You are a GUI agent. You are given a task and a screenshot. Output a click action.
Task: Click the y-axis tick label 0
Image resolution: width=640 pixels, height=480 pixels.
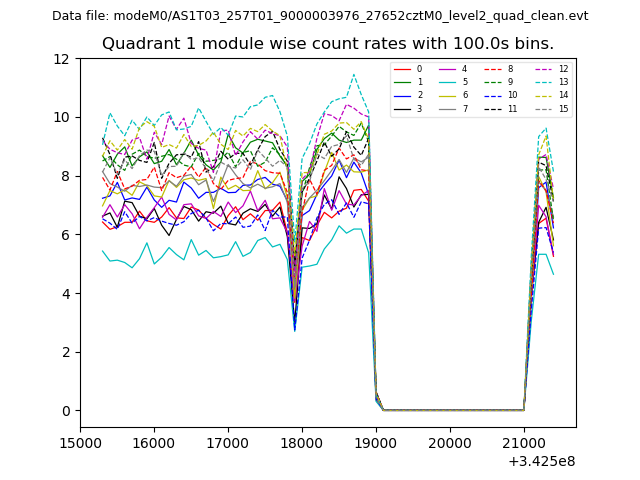pyautogui.click(x=64, y=411)
